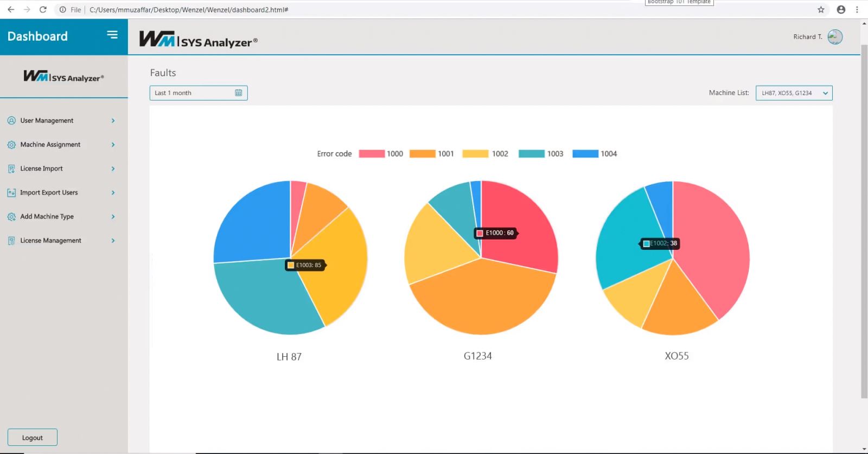Click the 1003 teal legend color swatch

pyautogui.click(x=531, y=154)
